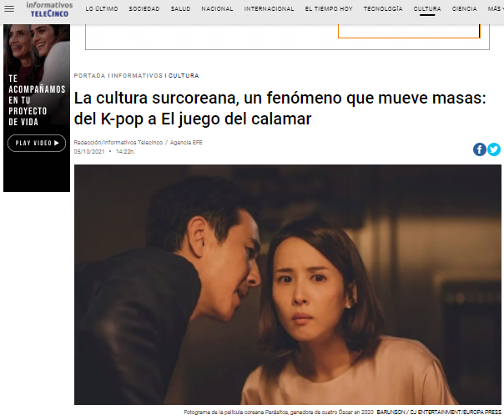Share article on Facebook

click(x=479, y=149)
